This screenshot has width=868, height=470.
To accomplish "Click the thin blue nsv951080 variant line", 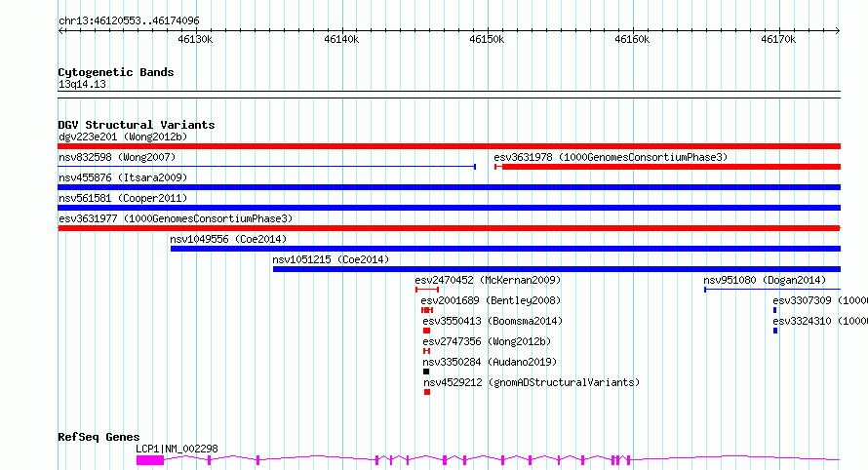I will 772,290.
